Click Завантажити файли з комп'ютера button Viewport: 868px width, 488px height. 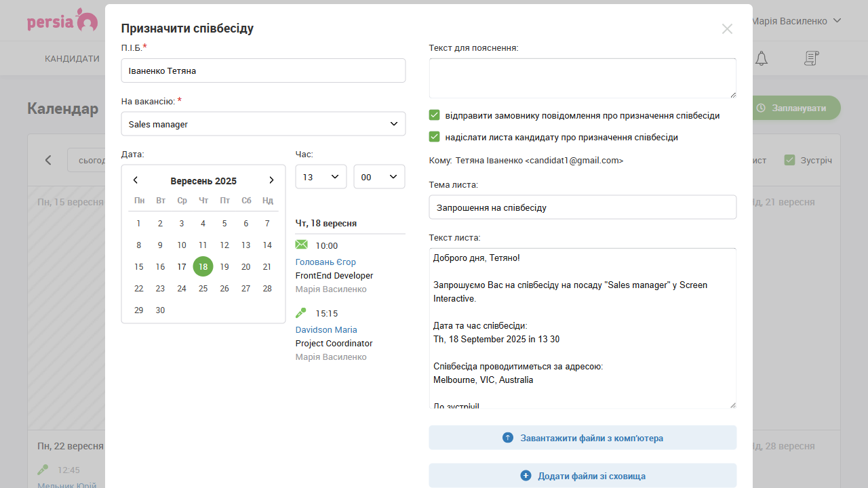(x=583, y=438)
